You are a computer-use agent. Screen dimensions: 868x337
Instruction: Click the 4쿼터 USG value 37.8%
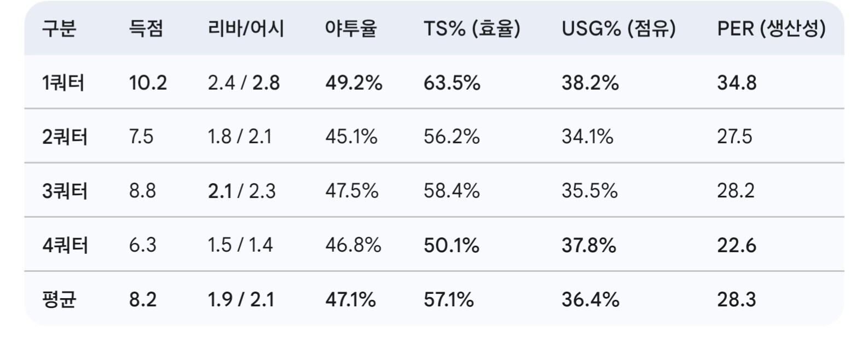click(588, 245)
